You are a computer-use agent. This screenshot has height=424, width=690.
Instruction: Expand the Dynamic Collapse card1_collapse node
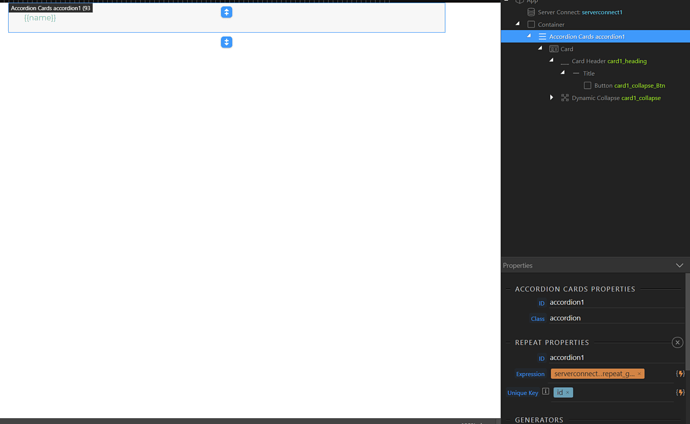pos(551,98)
